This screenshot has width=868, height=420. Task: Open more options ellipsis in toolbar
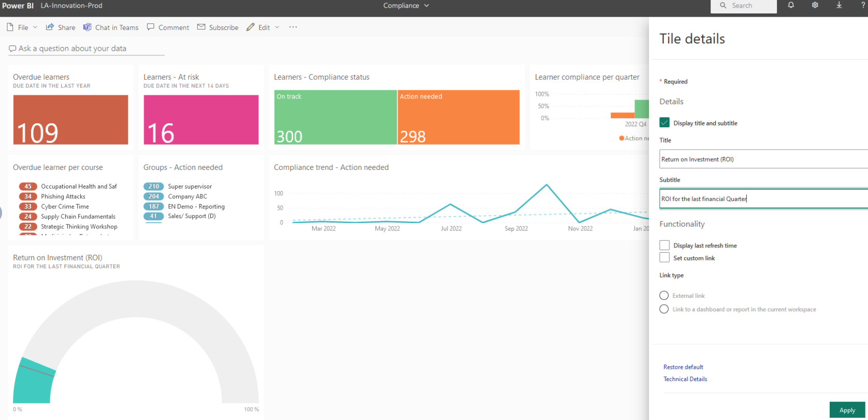tap(293, 27)
